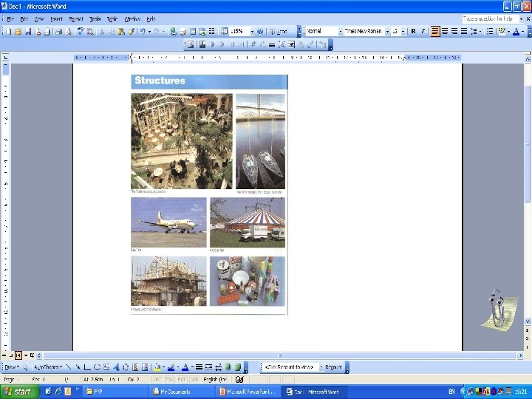Undo the last action
Image resolution: width=532 pixels, height=399 pixels.
click(x=143, y=32)
